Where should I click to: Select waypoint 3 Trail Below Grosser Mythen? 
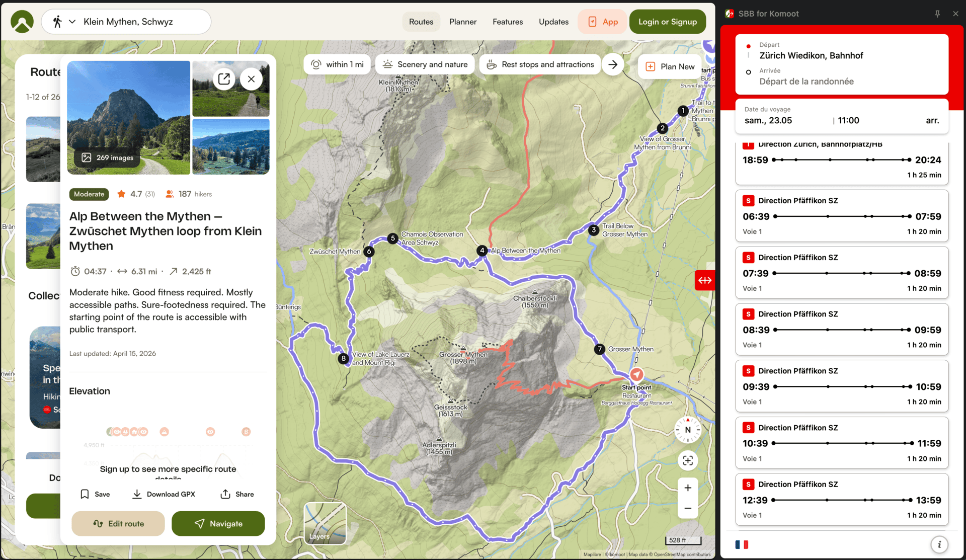[x=594, y=230]
